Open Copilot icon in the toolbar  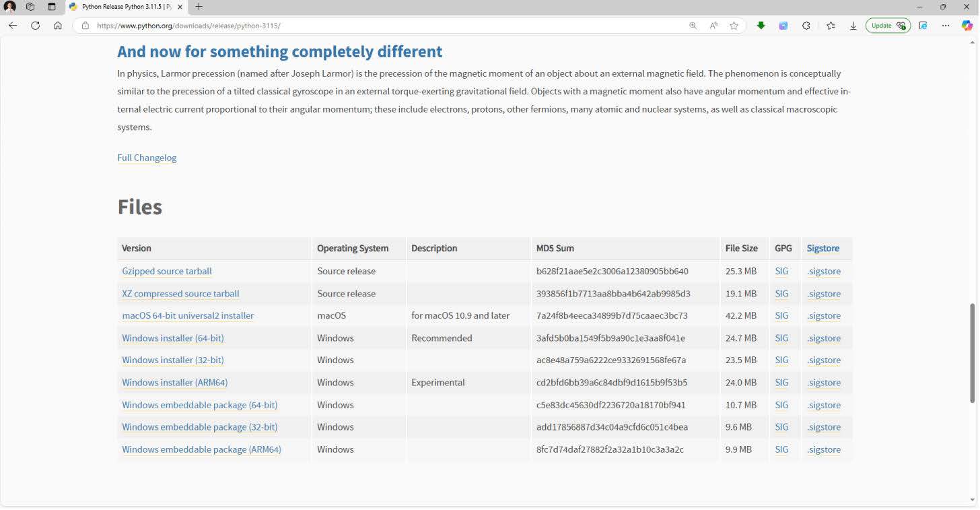coord(967,26)
